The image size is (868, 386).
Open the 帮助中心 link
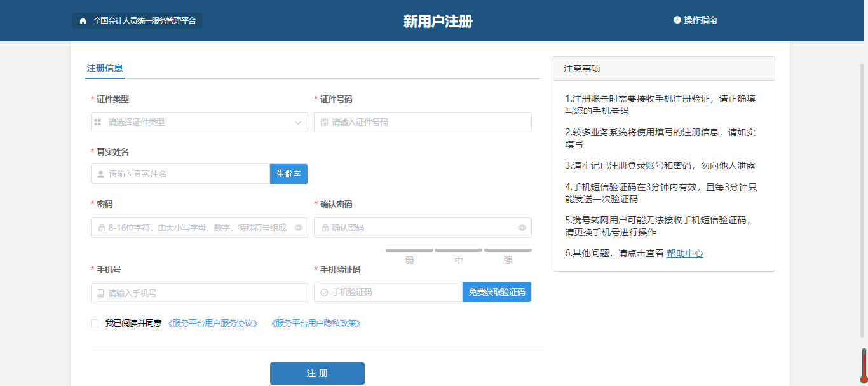point(684,252)
